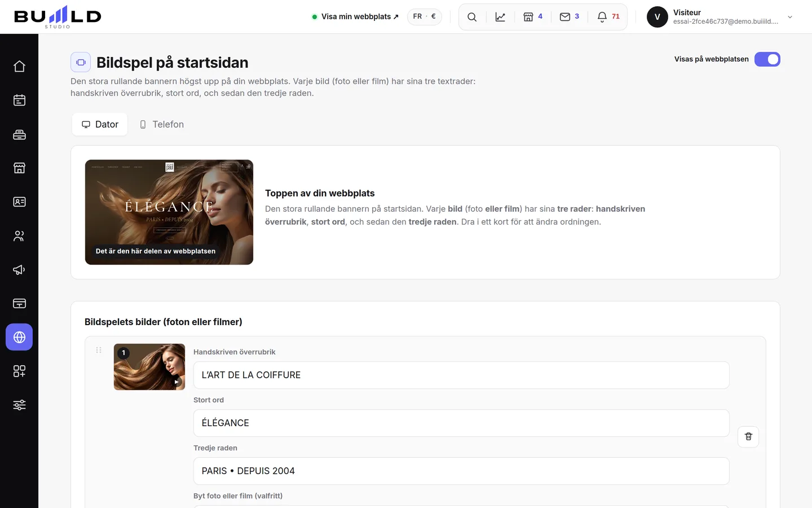The height and width of the screenshot is (508, 812).
Task: Open the statistics chart icon
Action: [x=500, y=17]
